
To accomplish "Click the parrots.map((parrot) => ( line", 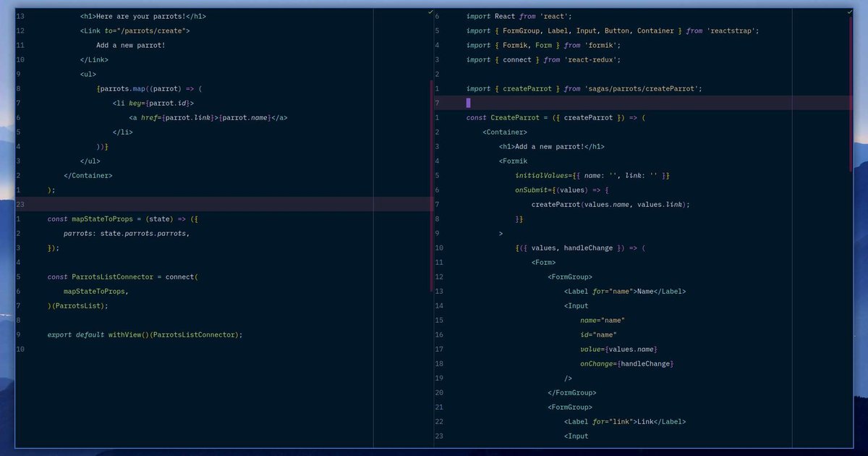I will point(149,88).
